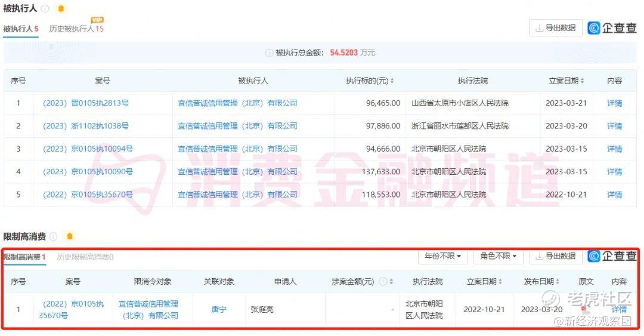This screenshot has height=336, width=644.
Task: Open company link in row 3 of 被执行人 table
Action: click(x=238, y=149)
